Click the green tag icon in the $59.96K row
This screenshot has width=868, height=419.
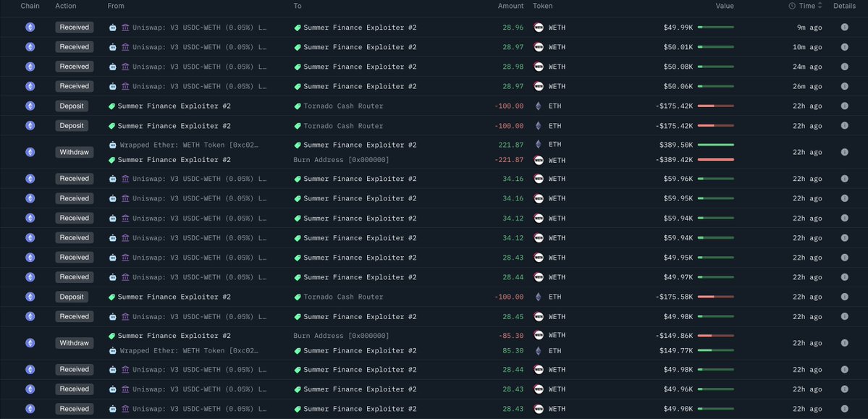click(298, 179)
